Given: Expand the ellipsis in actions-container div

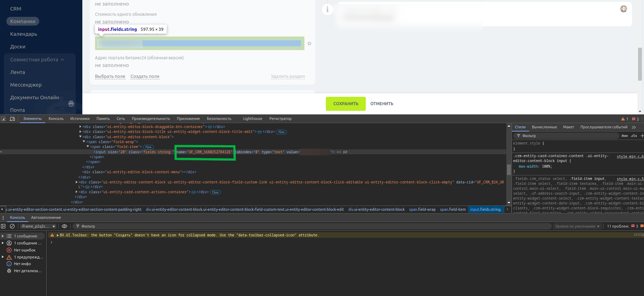Looking at the screenshot, I should 193,192.
